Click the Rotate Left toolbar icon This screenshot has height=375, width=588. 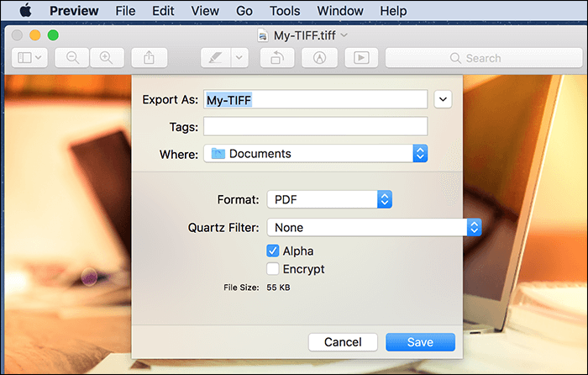coord(277,58)
